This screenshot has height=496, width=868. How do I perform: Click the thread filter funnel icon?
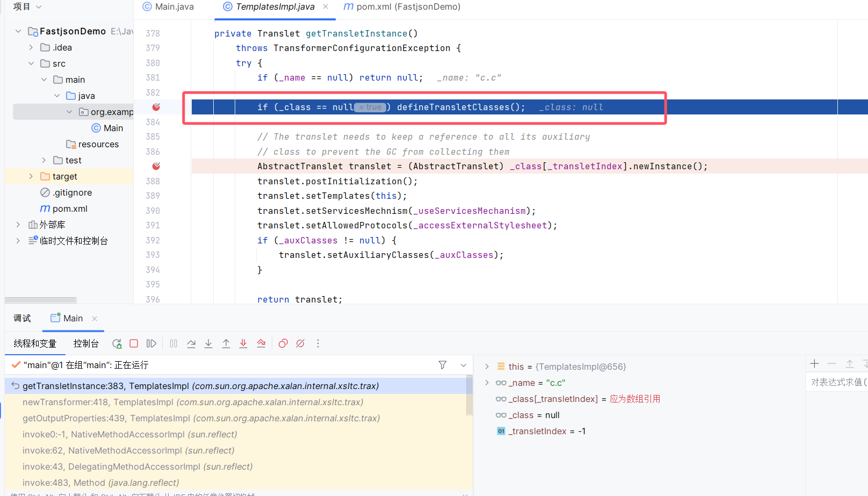[443, 365]
